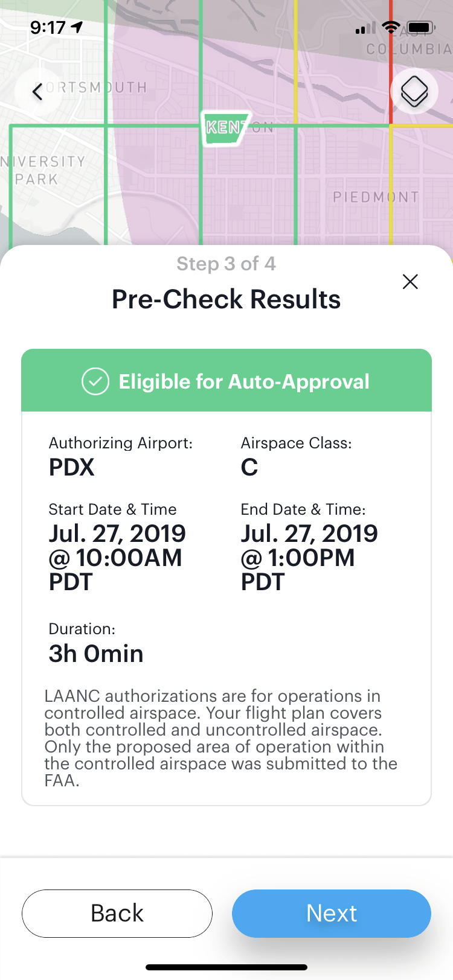Image resolution: width=453 pixels, height=980 pixels.
Task: Close the Pre-Check Results sheet
Action: click(x=410, y=282)
